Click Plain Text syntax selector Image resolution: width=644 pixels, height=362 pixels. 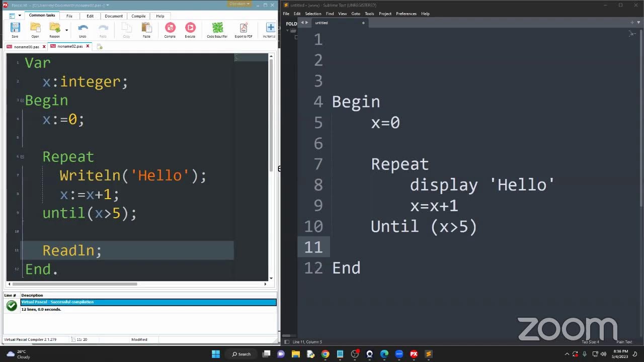pyautogui.click(x=624, y=342)
